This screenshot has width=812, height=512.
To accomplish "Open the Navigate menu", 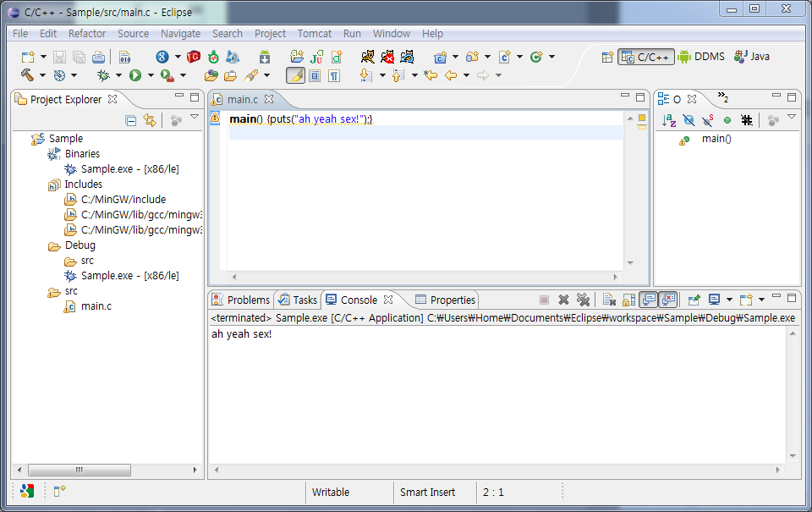I will tap(180, 34).
